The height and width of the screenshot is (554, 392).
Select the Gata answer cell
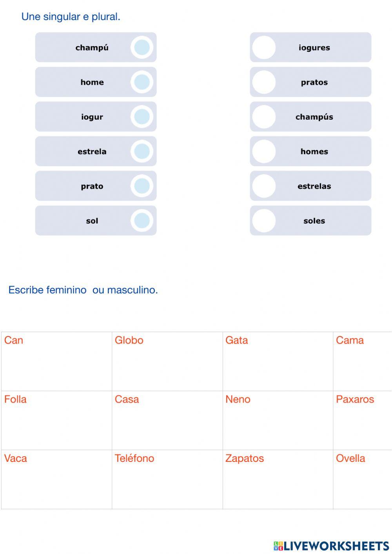278,367
